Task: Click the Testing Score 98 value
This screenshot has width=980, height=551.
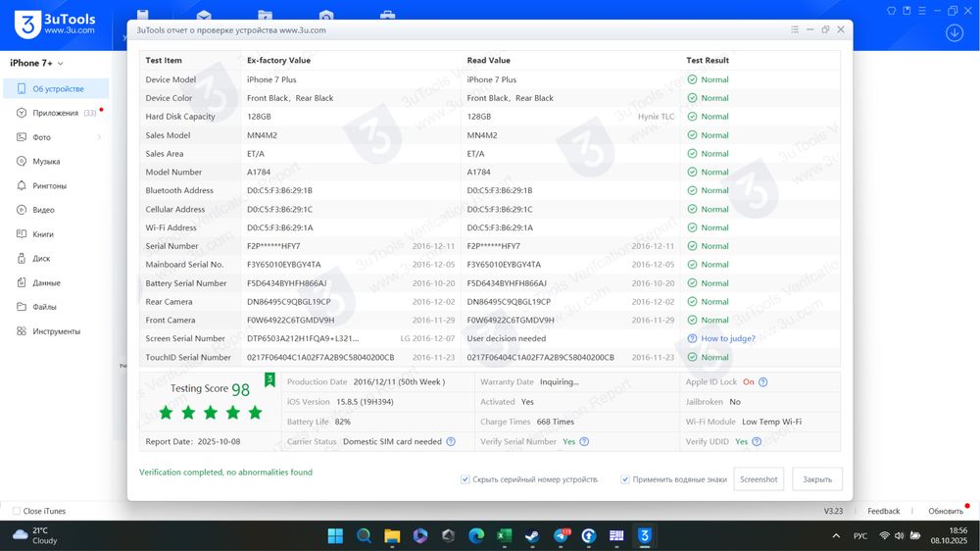Action: [241, 389]
